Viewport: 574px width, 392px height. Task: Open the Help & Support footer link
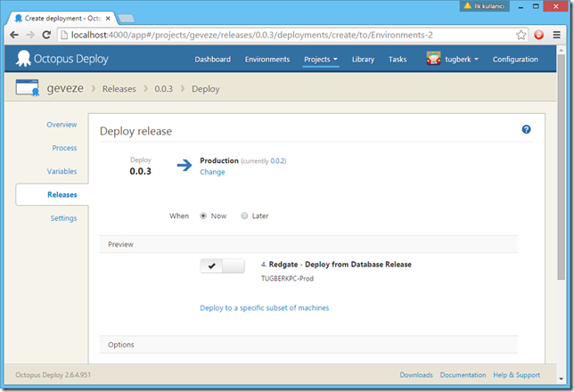517,375
